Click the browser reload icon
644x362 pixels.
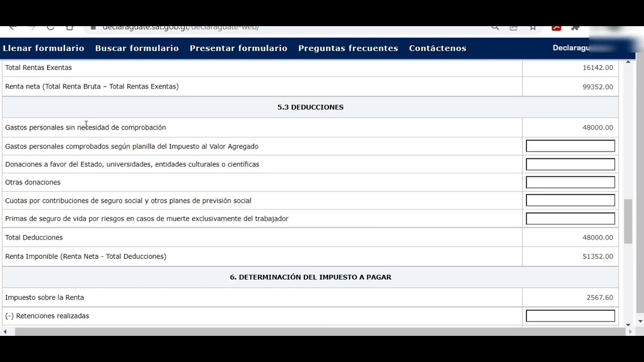pyautogui.click(x=50, y=27)
